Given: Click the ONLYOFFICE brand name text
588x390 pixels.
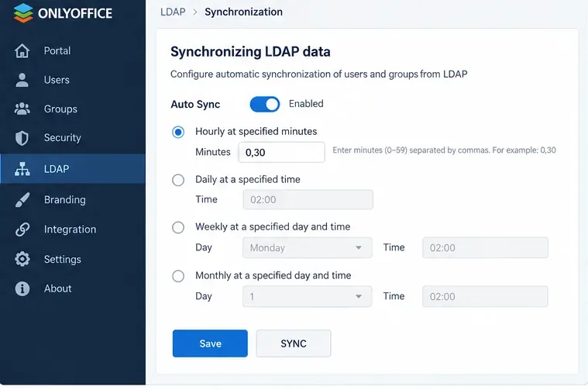Looking at the screenshot, I should [75, 13].
